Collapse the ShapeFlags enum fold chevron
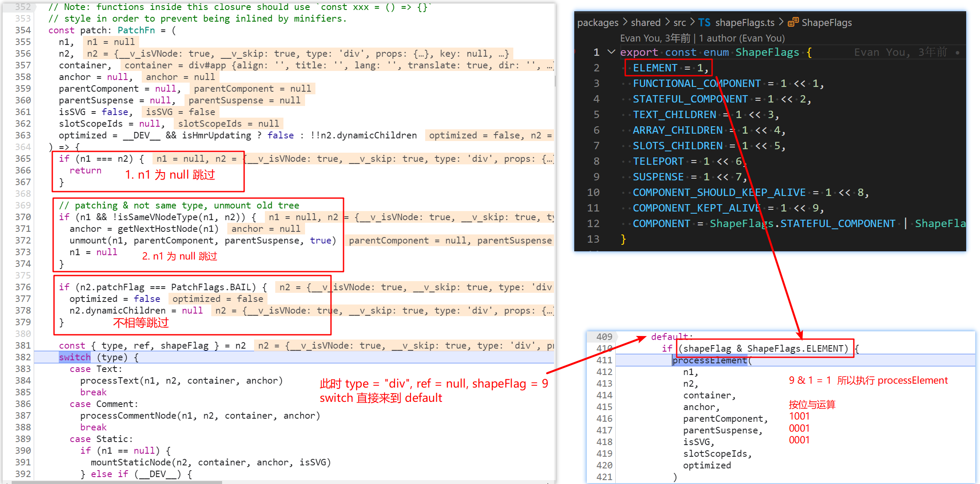Image resolution: width=980 pixels, height=484 pixels. coord(611,52)
